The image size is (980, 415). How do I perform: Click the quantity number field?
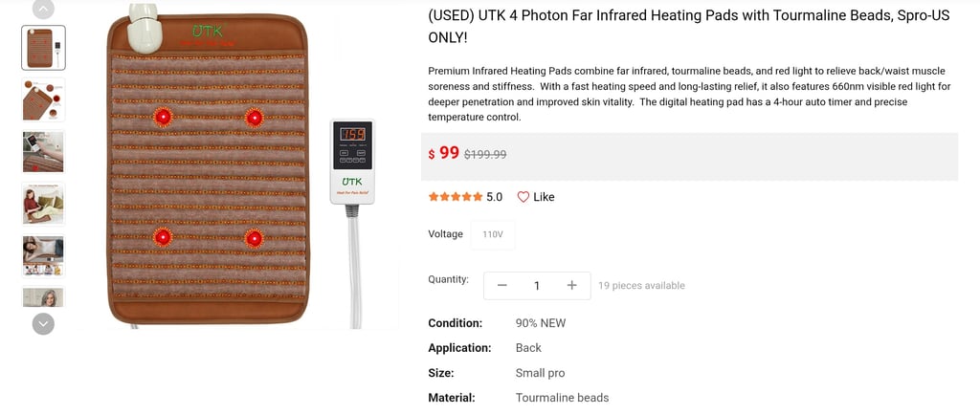[x=536, y=286]
